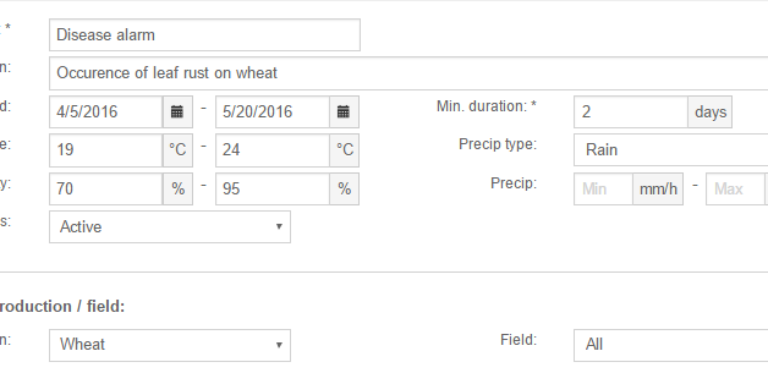
Task: Click the days unit next to Min. duration
Action: (x=710, y=112)
